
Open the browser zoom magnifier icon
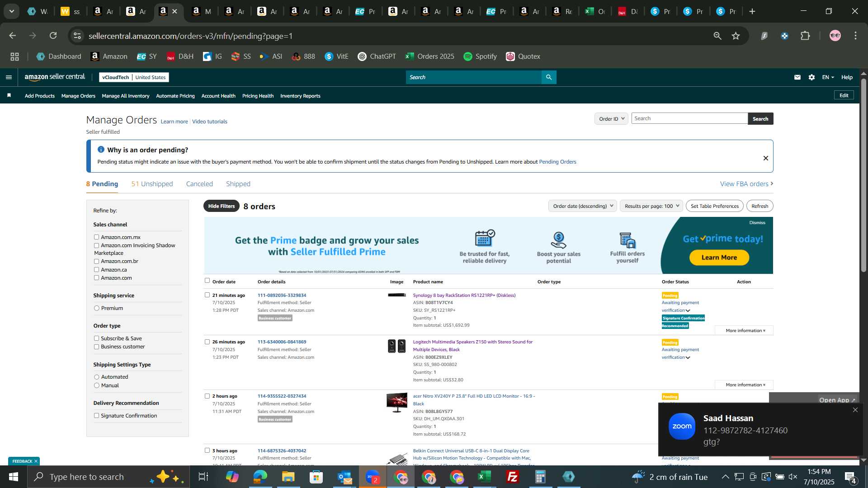coord(717,36)
